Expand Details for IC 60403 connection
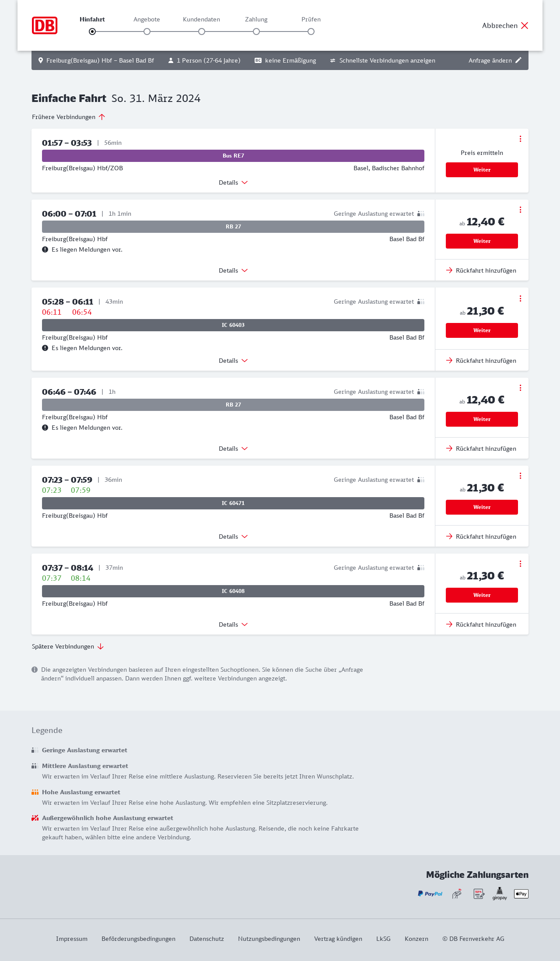This screenshot has height=961, width=560. point(233,361)
